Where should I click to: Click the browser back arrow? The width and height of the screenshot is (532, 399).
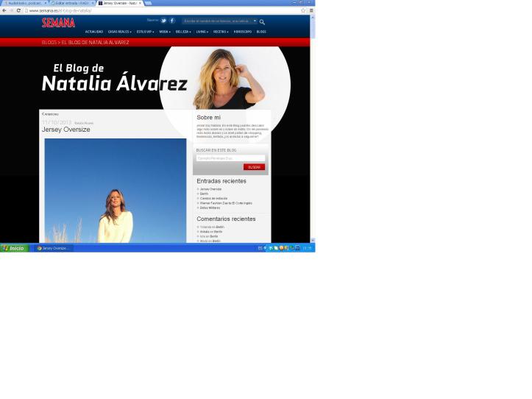pyautogui.click(x=4, y=10)
